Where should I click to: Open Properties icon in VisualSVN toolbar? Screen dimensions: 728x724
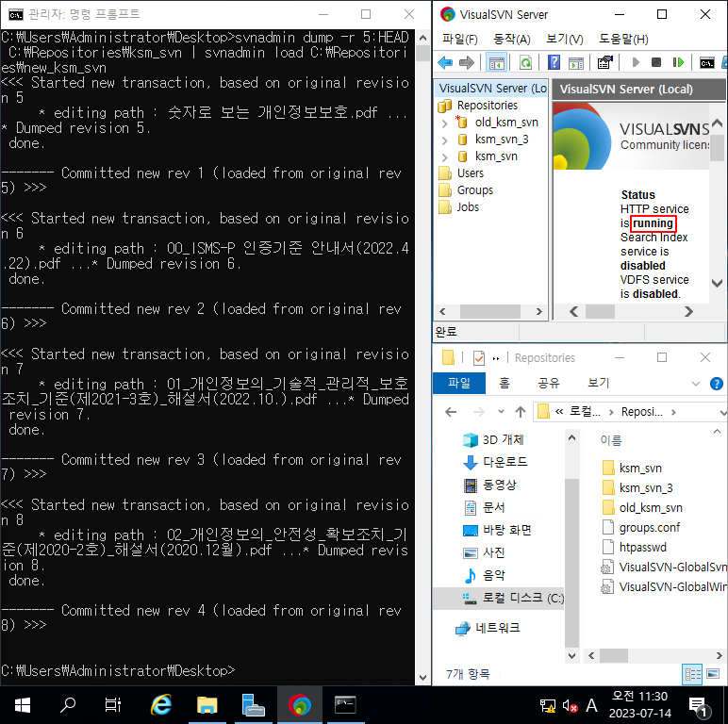pos(605,62)
